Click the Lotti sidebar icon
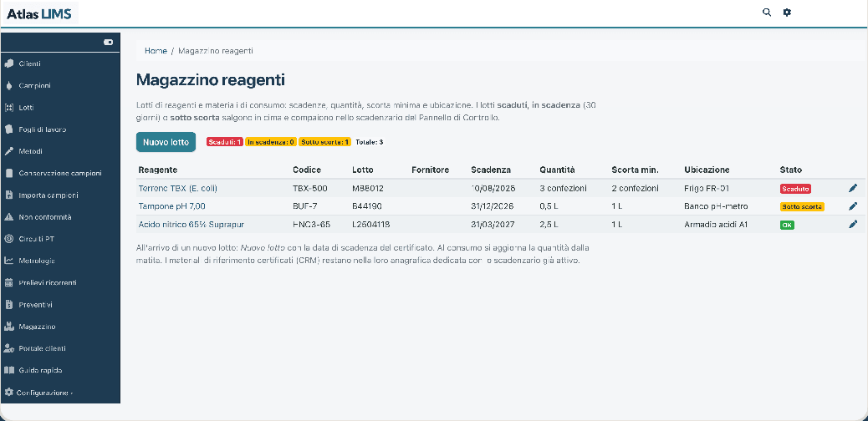 (x=9, y=107)
